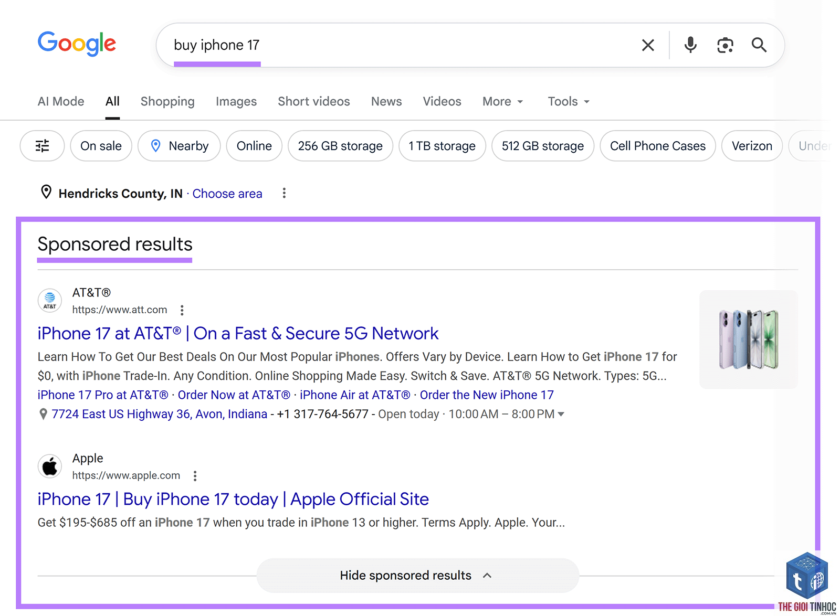Toggle the Nearby filter chip
This screenshot has height=616, width=840.
[179, 146]
